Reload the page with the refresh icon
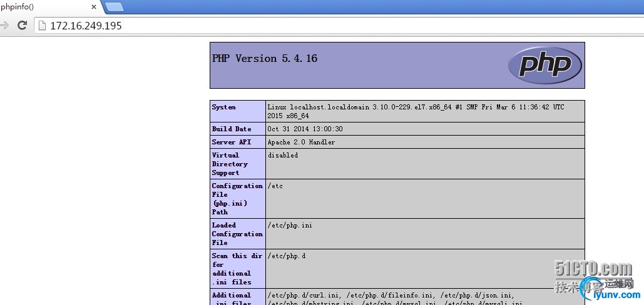 (x=22, y=26)
